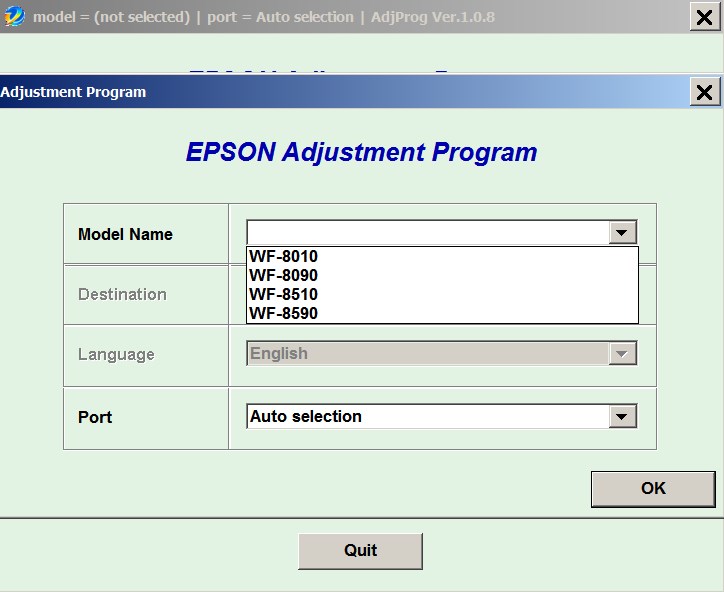Close the Adjustment Program dialog
Viewport: 724px width, 592px height.
click(705, 92)
